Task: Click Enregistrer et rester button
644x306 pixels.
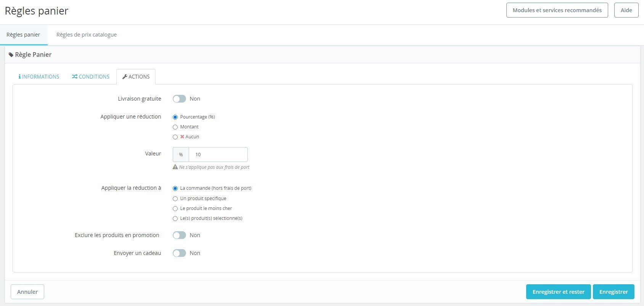Action: (x=559, y=292)
